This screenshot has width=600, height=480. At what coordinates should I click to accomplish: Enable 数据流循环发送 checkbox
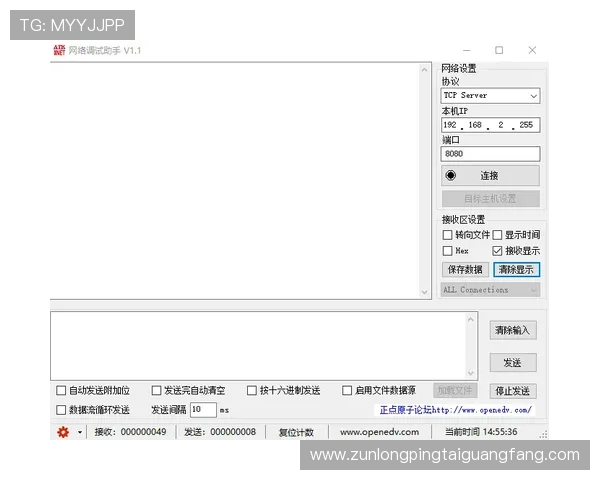[61, 410]
